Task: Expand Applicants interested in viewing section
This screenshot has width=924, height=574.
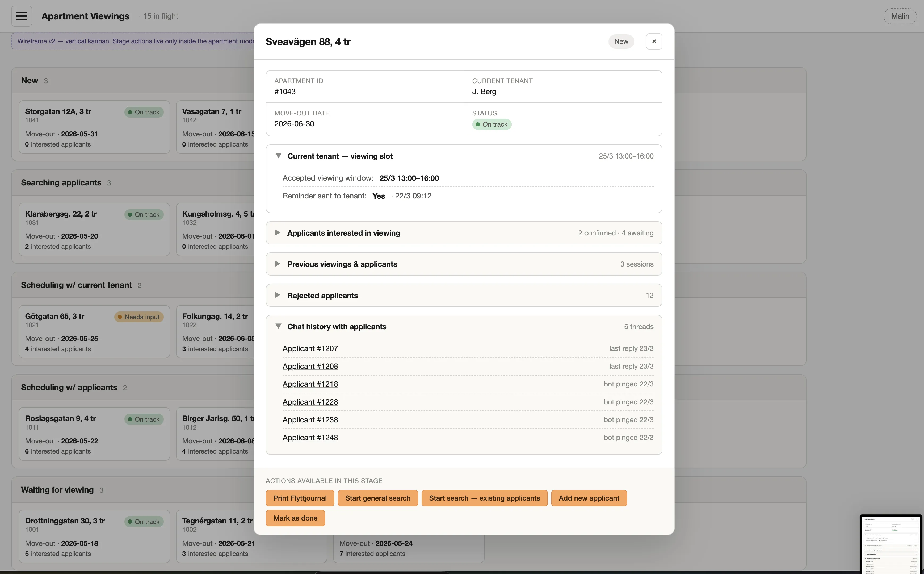Action: coord(464,233)
